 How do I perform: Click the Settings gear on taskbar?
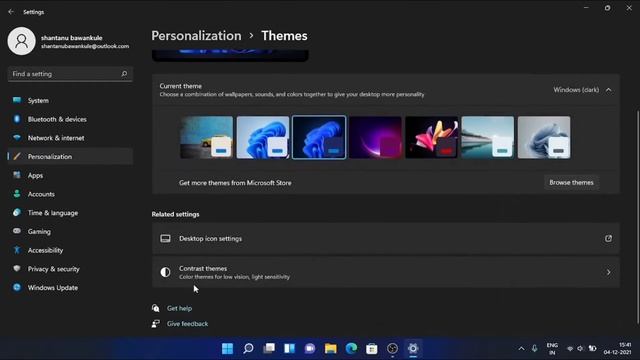coord(413,348)
